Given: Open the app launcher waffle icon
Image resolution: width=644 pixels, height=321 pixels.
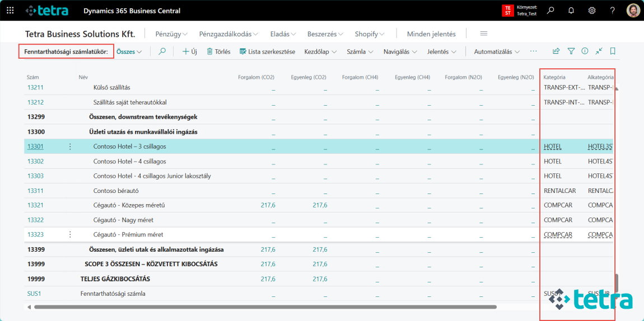Looking at the screenshot, I should [10, 11].
